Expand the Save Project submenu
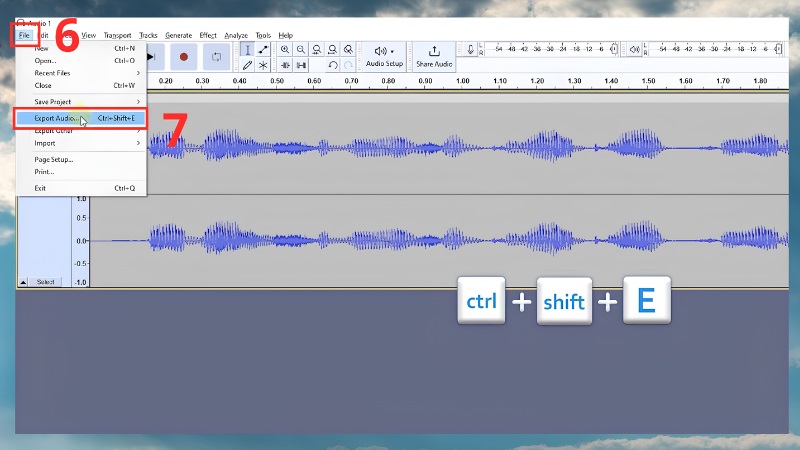800x450 pixels. [x=82, y=102]
